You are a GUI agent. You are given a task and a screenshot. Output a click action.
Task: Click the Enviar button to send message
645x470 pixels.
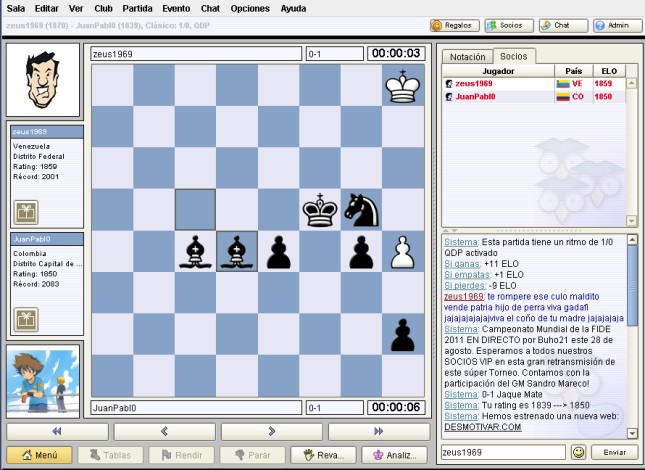click(x=615, y=453)
